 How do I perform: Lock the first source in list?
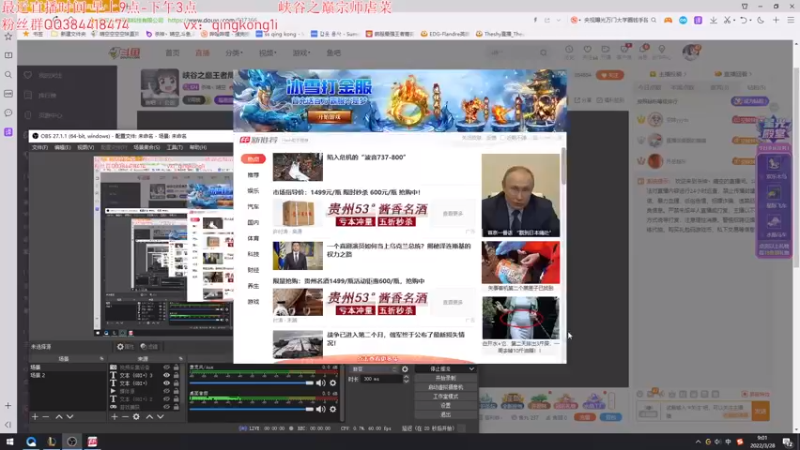pos(176,367)
